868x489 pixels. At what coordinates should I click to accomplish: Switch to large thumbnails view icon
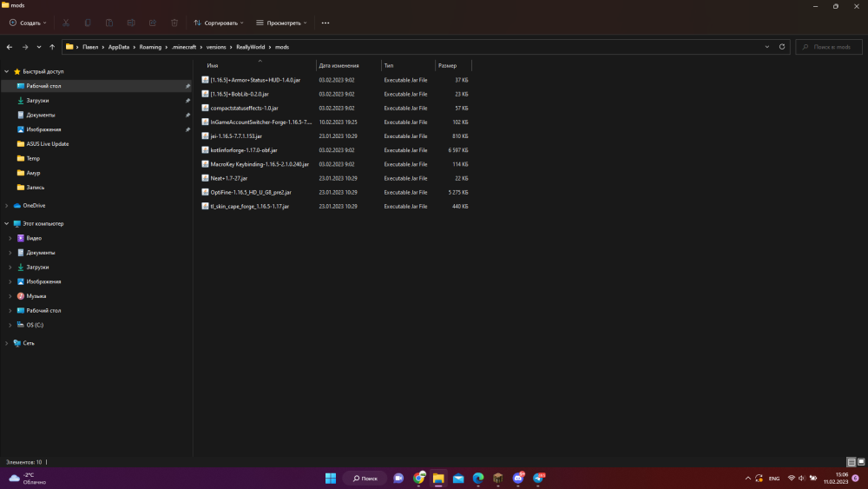pyautogui.click(x=861, y=462)
